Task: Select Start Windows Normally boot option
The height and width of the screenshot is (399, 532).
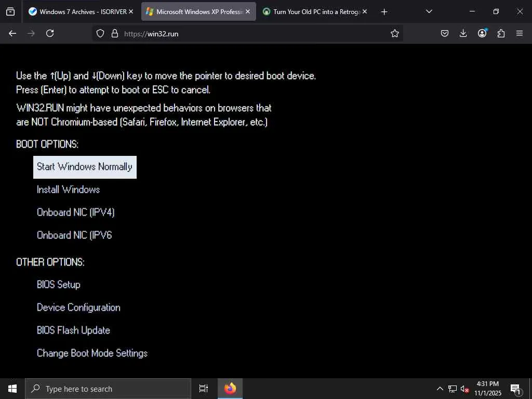Action: click(85, 167)
